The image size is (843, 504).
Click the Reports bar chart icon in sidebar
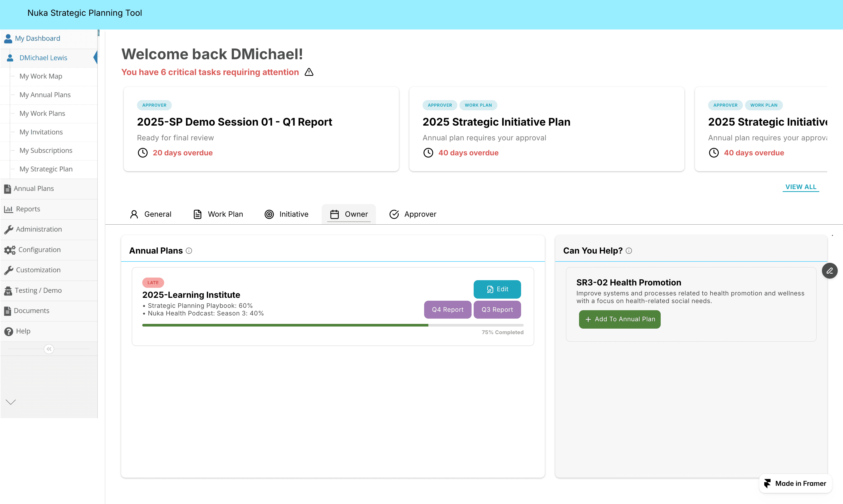[x=8, y=209]
